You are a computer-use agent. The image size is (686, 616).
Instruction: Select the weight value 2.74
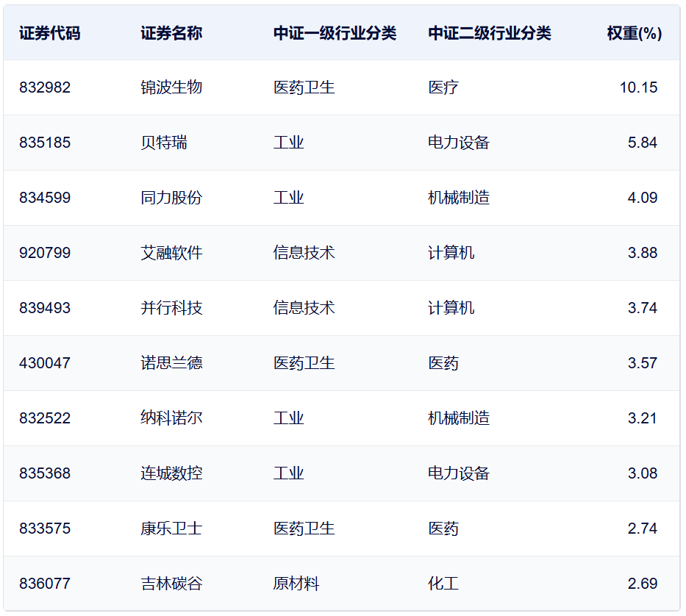[x=642, y=529]
